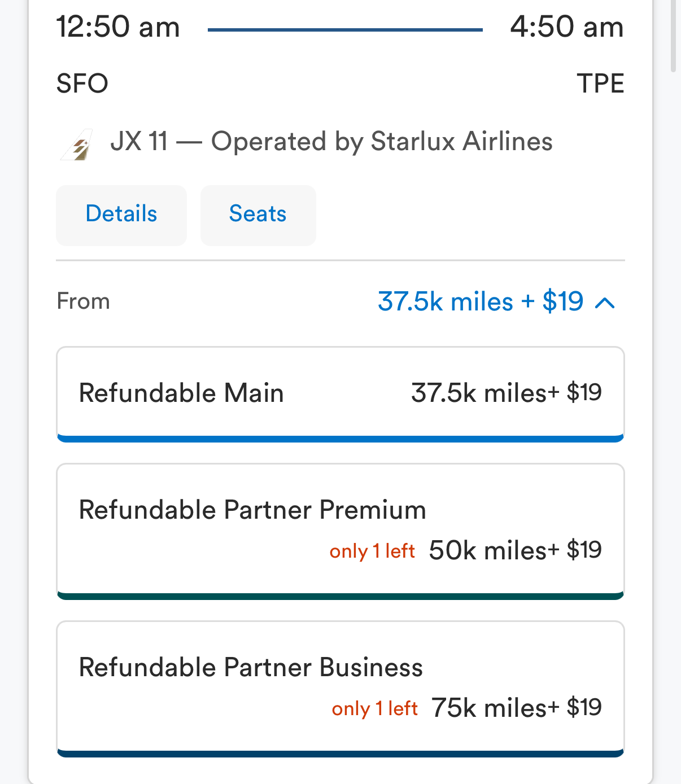Click the 12:50 am departure time
The image size is (681, 784).
click(118, 27)
